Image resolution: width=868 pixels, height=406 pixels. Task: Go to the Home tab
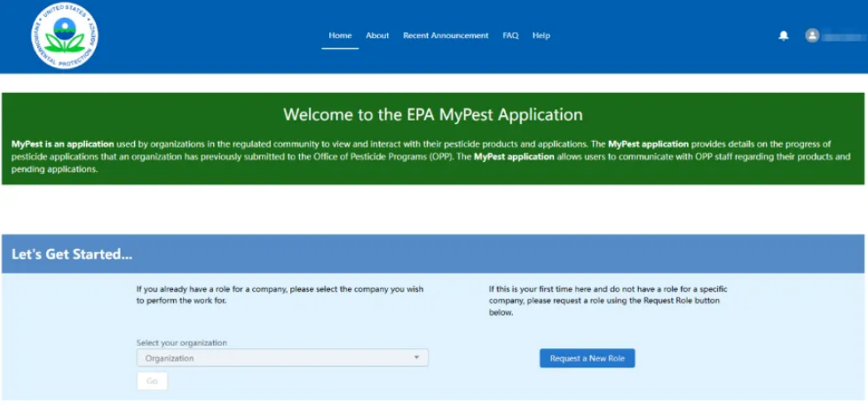340,35
